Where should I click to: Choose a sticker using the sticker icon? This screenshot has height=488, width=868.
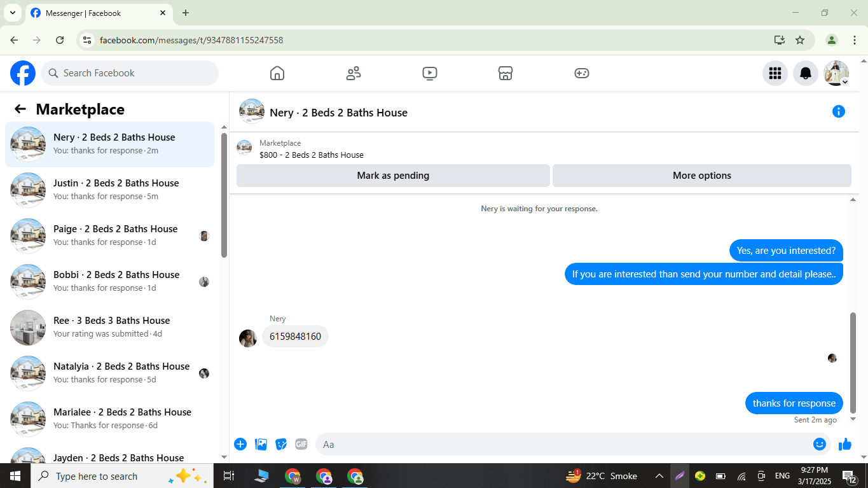281,444
